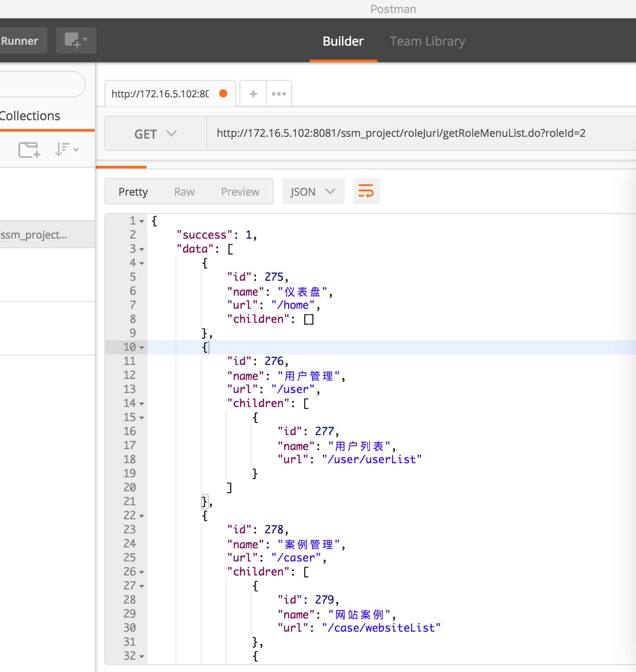
Task: Click the id value 275
Action: coord(274,277)
